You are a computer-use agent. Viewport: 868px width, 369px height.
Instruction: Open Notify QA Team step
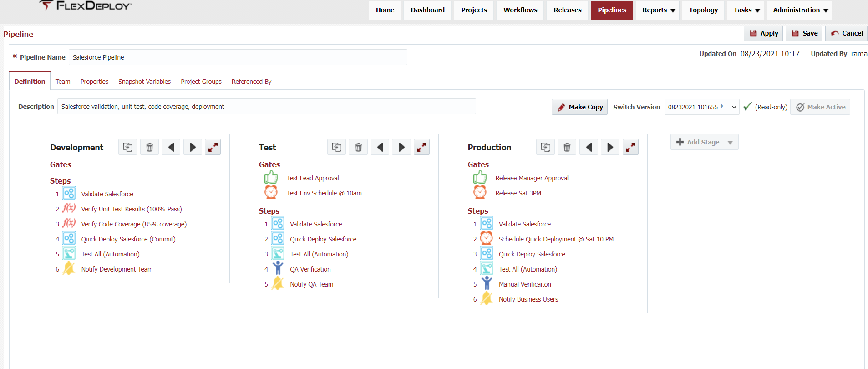[312, 284]
